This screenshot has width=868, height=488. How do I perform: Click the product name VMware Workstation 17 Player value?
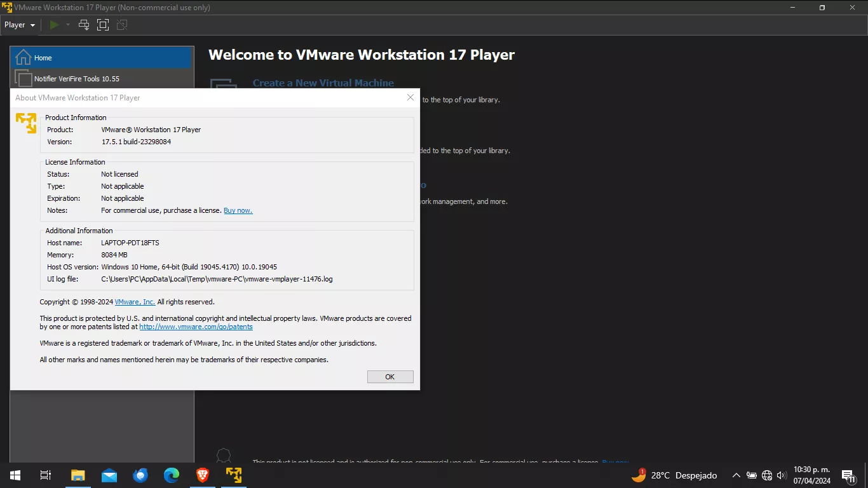(x=151, y=130)
